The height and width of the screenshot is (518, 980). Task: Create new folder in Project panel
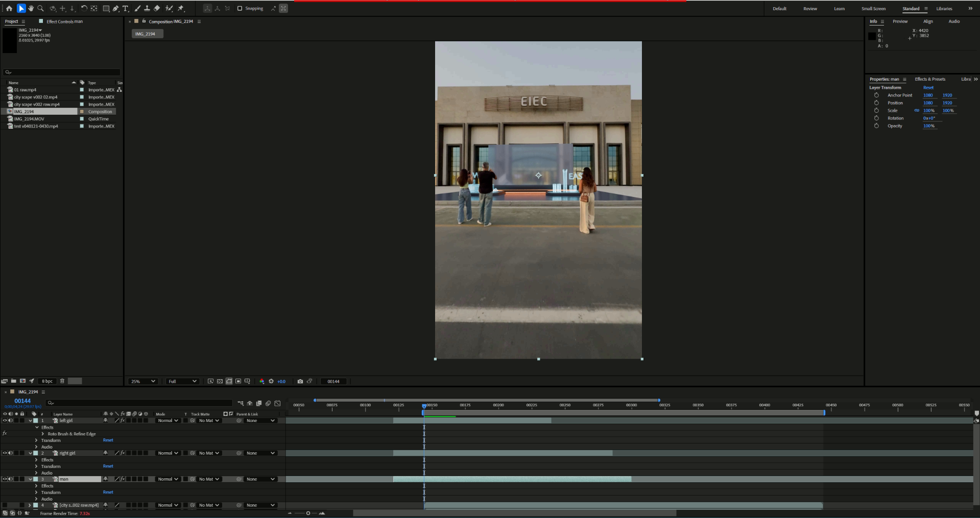click(x=14, y=381)
